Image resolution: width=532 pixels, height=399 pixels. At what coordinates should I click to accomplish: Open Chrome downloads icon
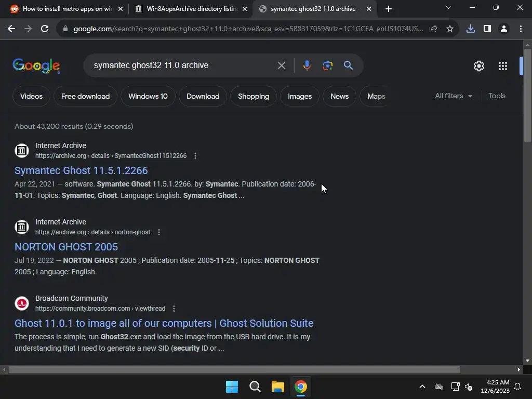(471, 29)
